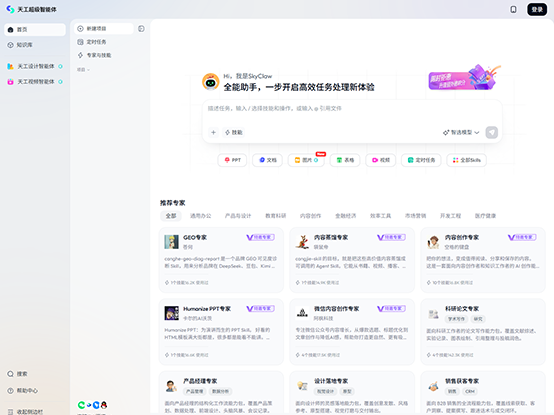The width and height of the screenshot is (554, 415).
Task: Click the QQ penguin icon at panel bottom
Action: coord(104,405)
